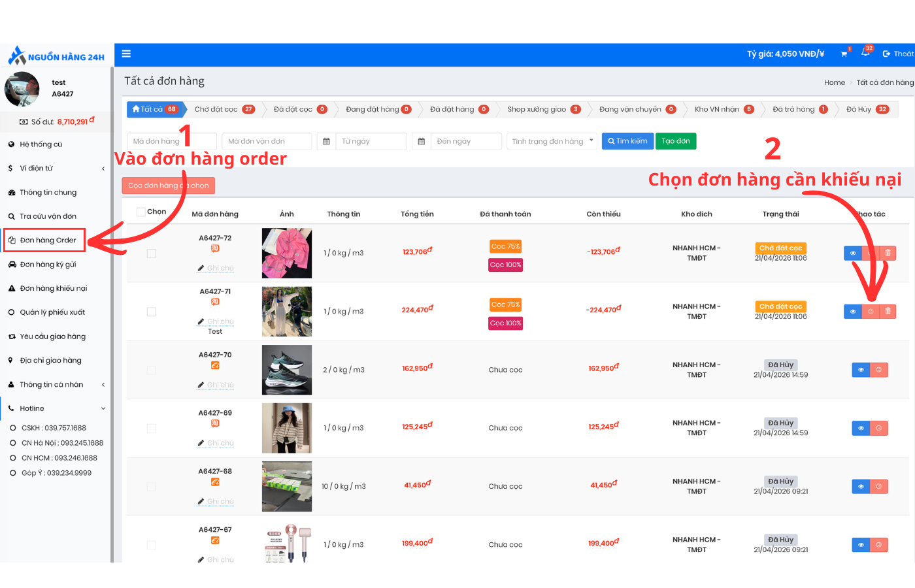
Task: Open 'Tình trạng đơn hàng' status dropdown
Action: point(552,142)
